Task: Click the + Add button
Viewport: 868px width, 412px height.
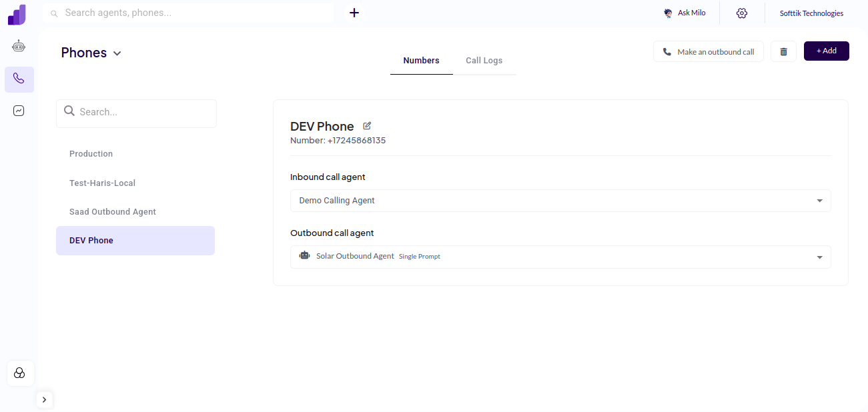Action: click(827, 51)
